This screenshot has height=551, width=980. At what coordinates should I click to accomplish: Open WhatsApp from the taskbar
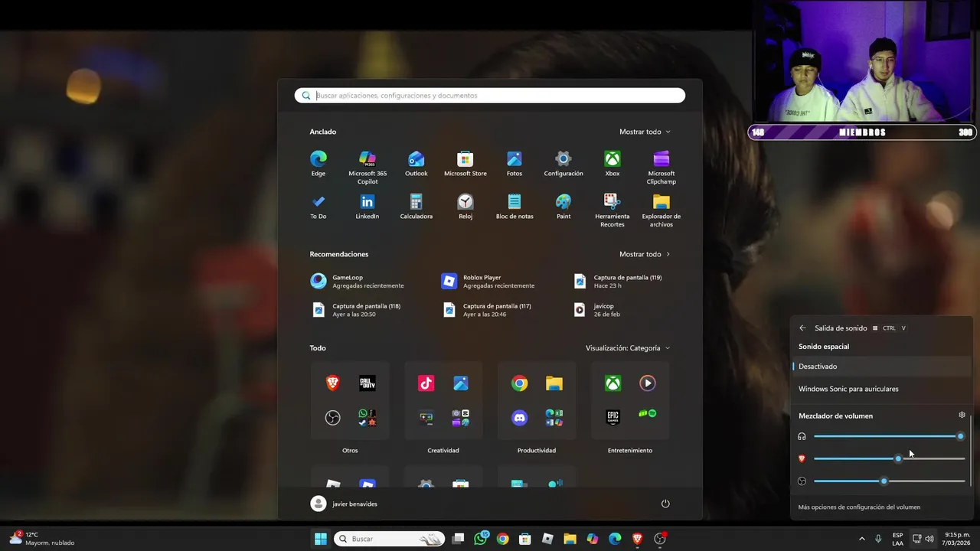[x=481, y=539]
